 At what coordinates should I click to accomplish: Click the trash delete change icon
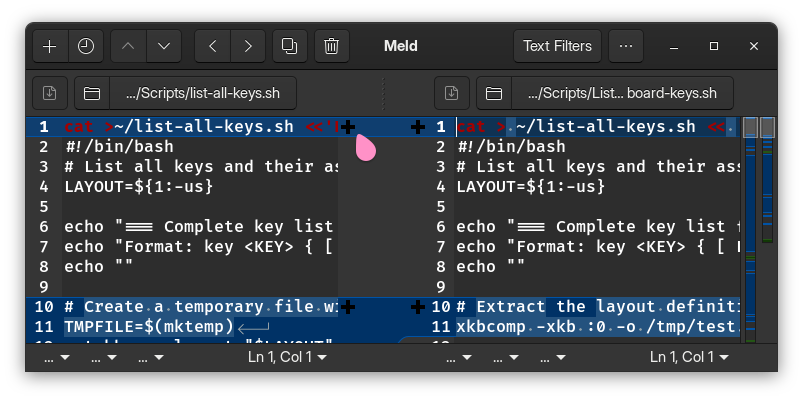click(332, 46)
